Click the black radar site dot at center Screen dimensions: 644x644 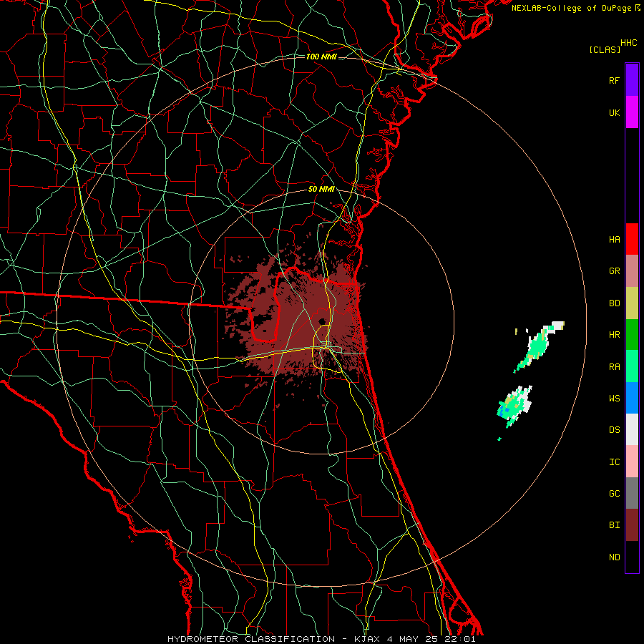322,321
